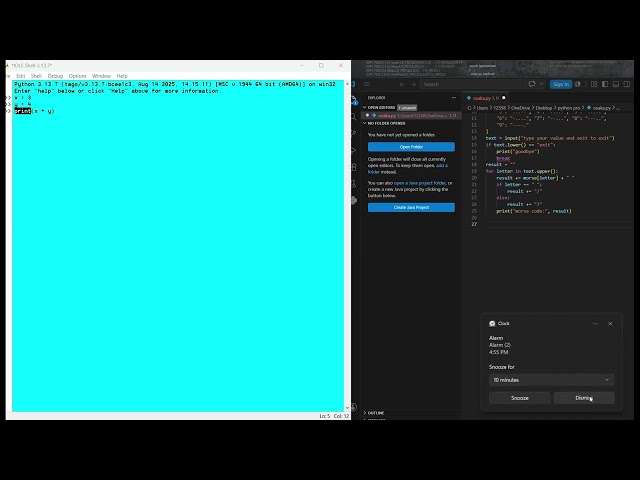The width and height of the screenshot is (640, 480).
Task: Click the Users breadcrumb segment
Action: 482,108
